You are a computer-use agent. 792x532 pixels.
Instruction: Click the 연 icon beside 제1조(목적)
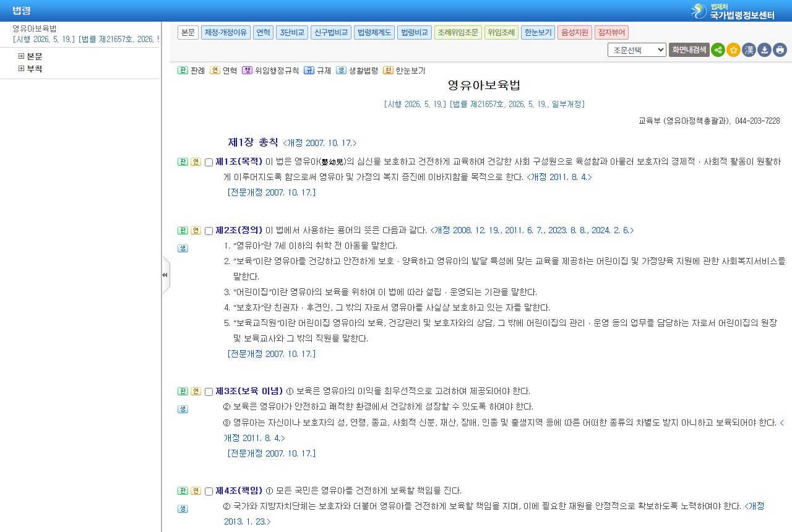[x=196, y=162]
